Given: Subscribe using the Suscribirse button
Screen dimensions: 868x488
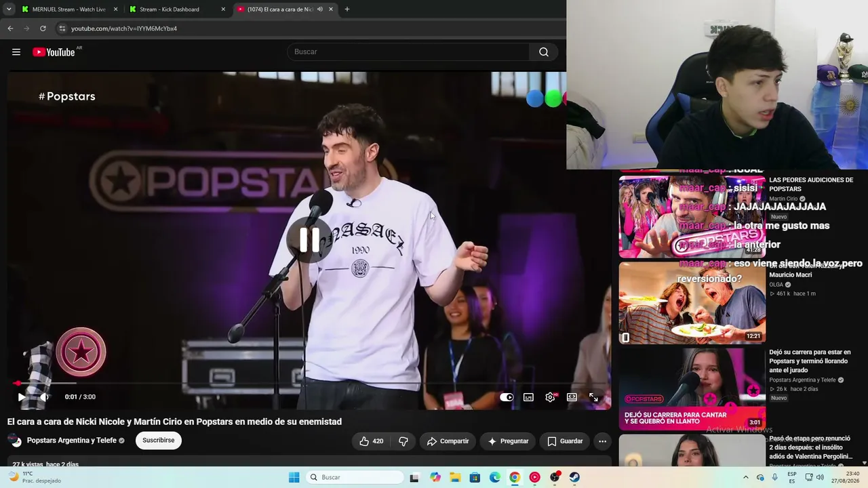Looking at the screenshot, I should click(x=158, y=441).
